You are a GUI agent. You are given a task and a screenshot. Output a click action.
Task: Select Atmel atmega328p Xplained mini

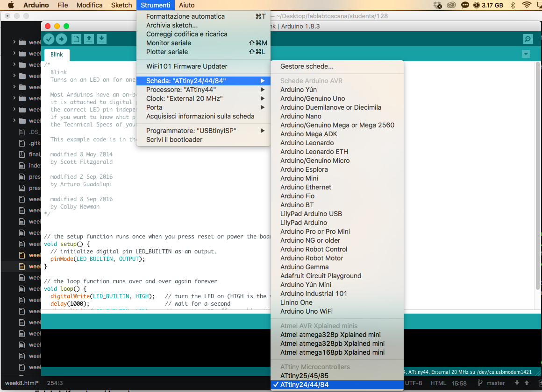[x=337, y=335]
